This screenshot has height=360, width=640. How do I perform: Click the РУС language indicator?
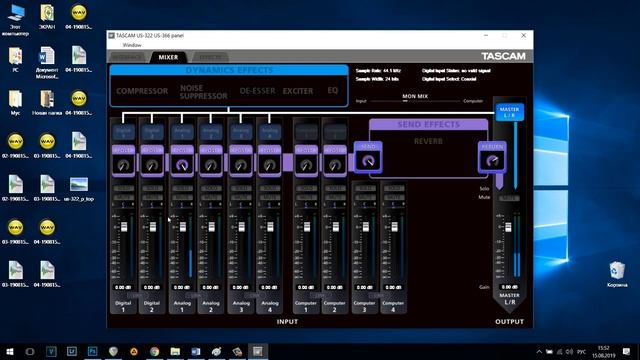[x=582, y=351]
